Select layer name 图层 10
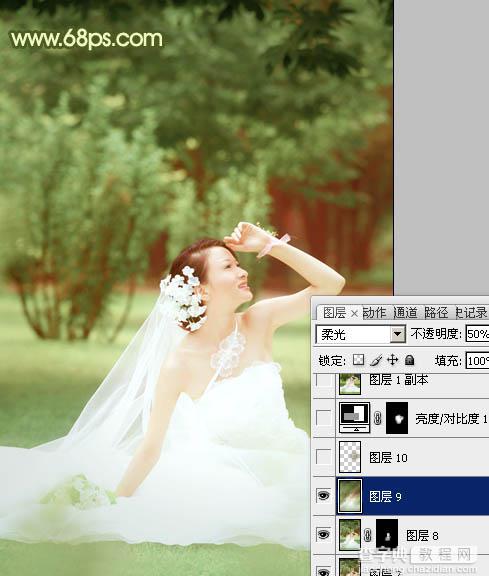The image size is (489, 576). (x=388, y=458)
